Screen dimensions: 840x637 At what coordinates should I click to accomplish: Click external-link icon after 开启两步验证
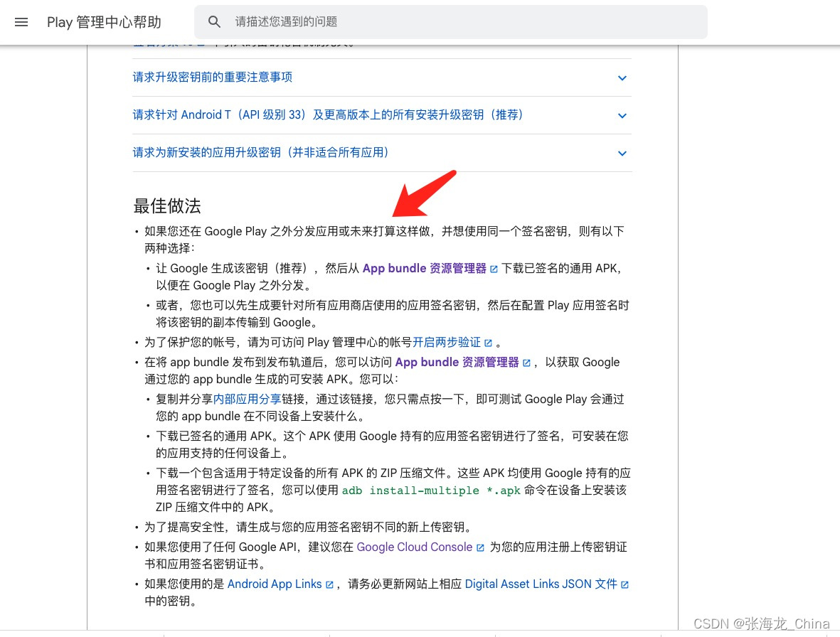(x=488, y=343)
